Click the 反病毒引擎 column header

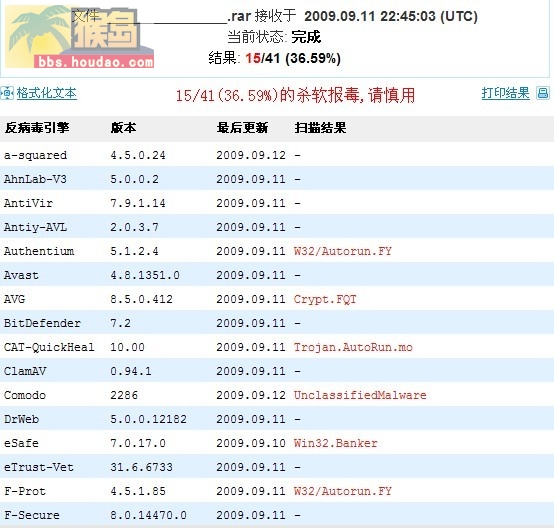click(x=37, y=128)
